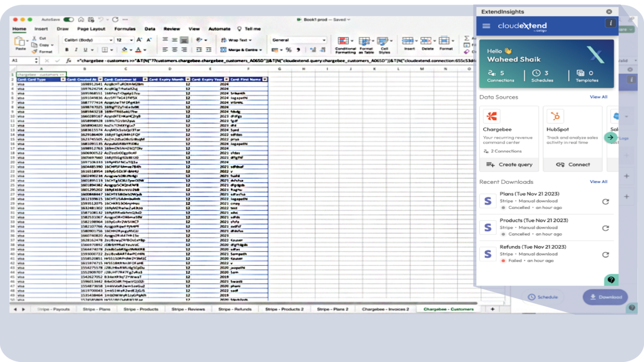Click the Paste clipboard icon
The width and height of the screenshot is (644, 362).
click(20, 42)
